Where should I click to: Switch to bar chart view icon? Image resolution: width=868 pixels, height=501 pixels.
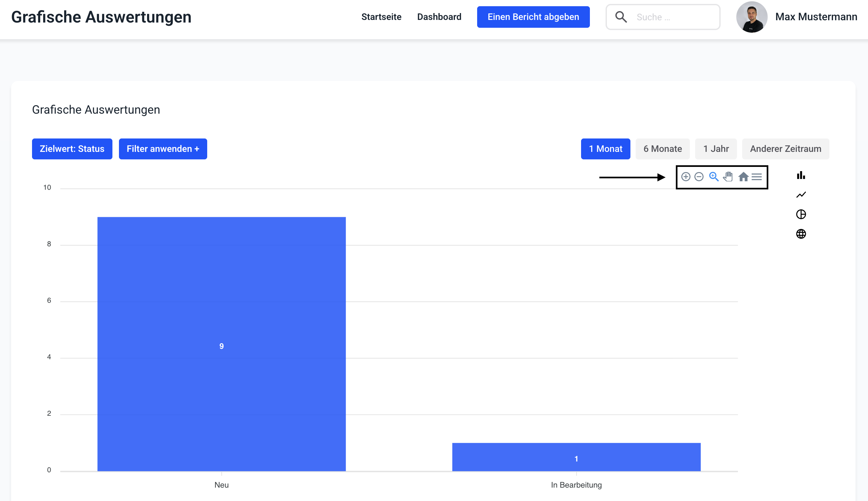801,175
